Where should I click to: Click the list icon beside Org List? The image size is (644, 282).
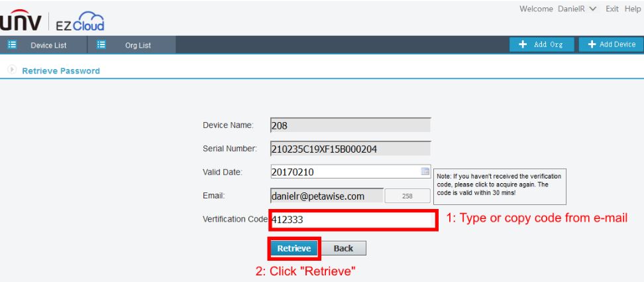pyautogui.click(x=101, y=45)
